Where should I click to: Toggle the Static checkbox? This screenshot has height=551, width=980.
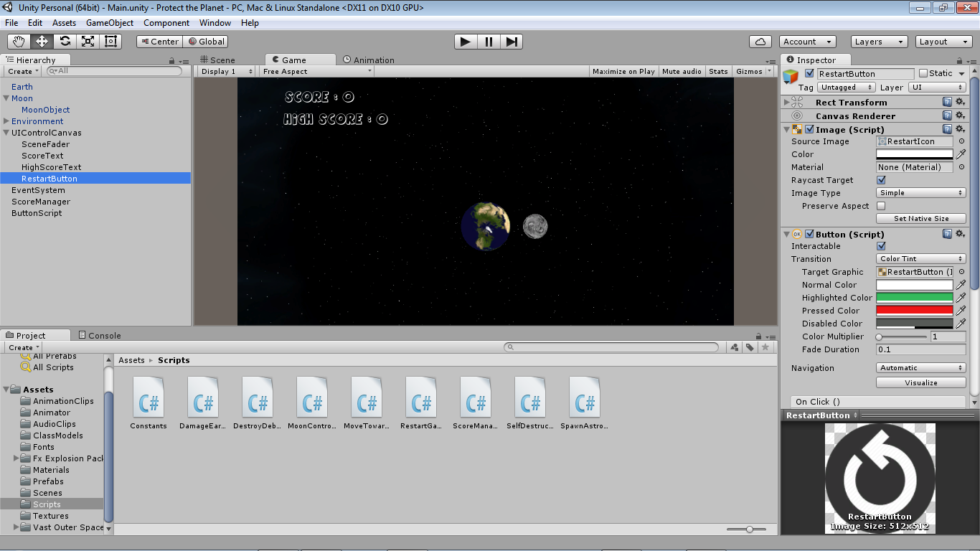coord(923,73)
